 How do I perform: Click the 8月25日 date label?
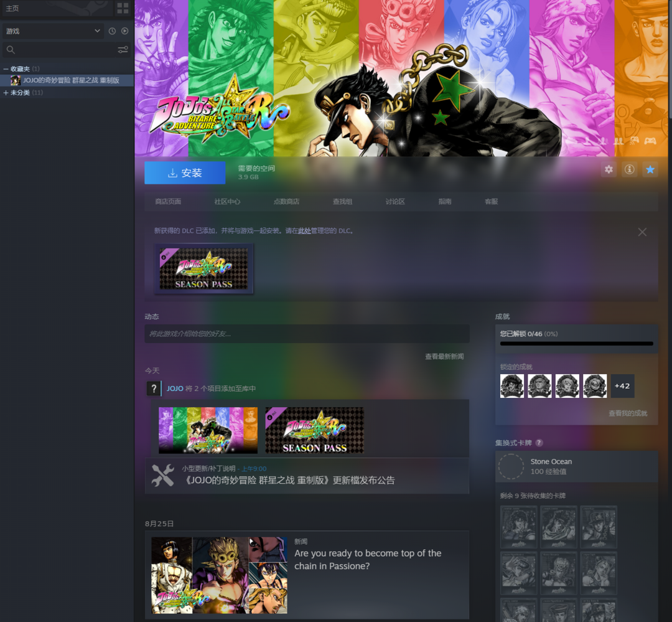159,524
